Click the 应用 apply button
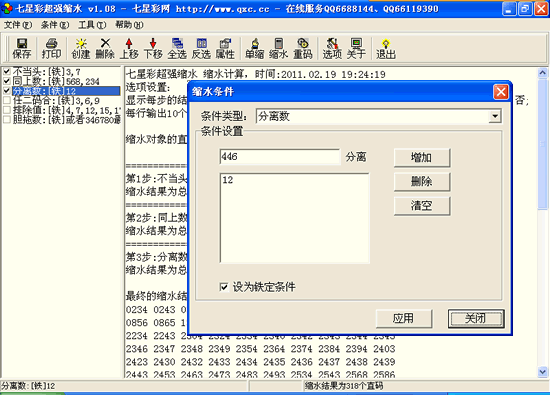Screen dimensions: 550x395 403,318
